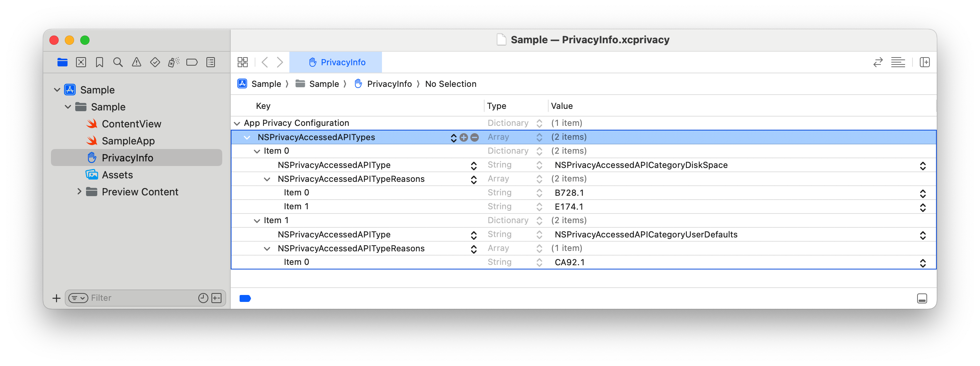Open the Test navigator diamond icon
The height and width of the screenshot is (366, 980).
[155, 62]
